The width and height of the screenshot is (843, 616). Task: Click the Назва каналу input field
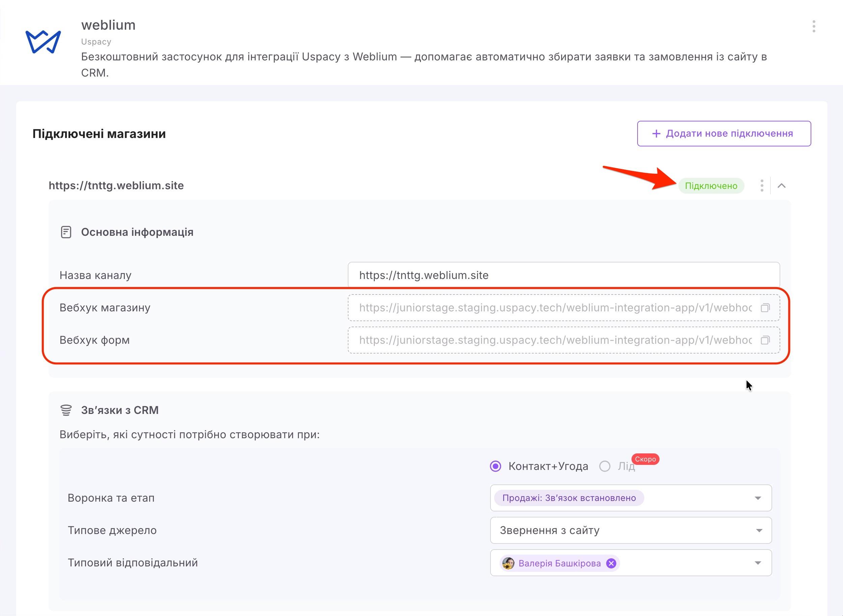[564, 275]
